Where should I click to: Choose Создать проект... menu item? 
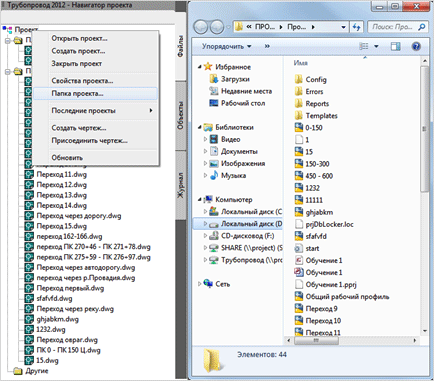[x=95, y=51]
